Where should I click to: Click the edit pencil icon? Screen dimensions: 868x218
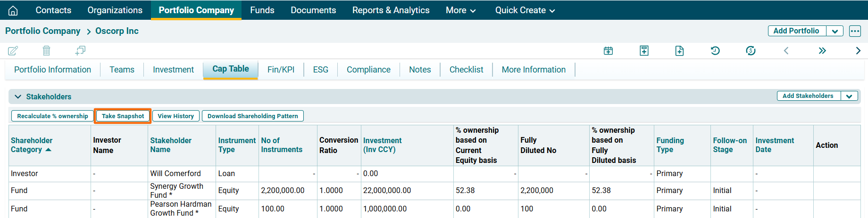pos(13,50)
